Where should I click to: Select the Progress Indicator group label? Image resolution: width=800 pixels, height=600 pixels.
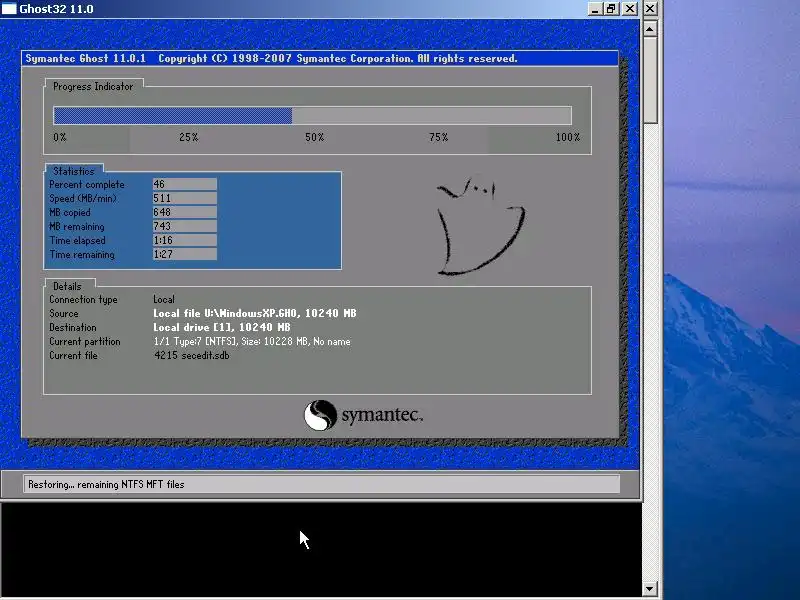coord(93,86)
